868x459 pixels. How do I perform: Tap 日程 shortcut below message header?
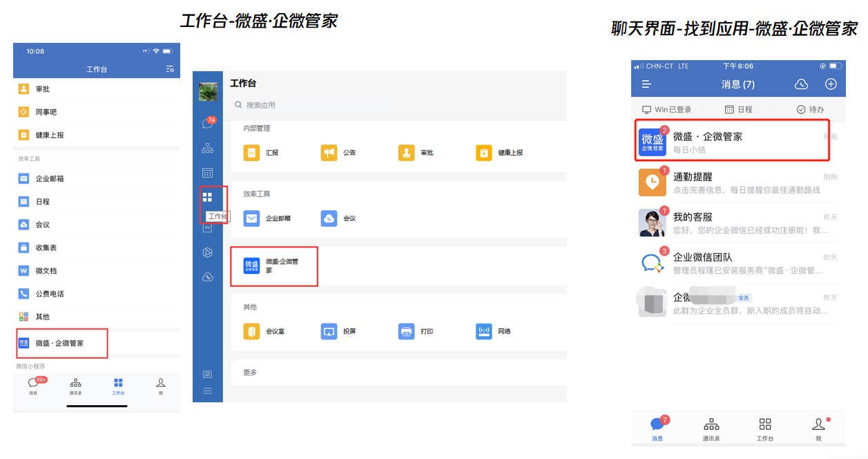738,109
